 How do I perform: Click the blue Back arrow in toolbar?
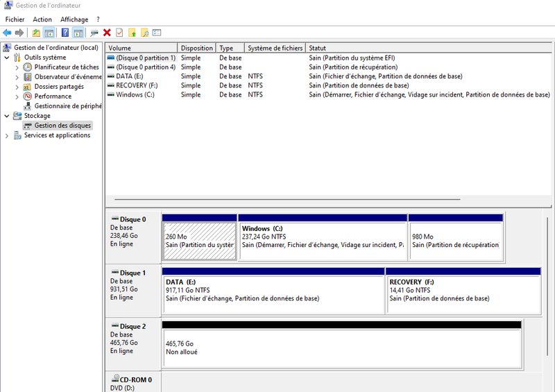click(x=7, y=33)
